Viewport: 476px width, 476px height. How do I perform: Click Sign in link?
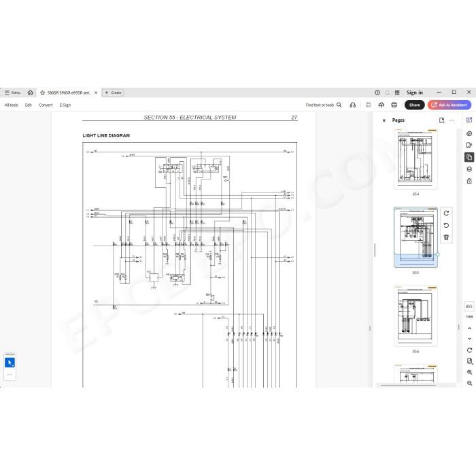pyautogui.click(x=415, y=92)
